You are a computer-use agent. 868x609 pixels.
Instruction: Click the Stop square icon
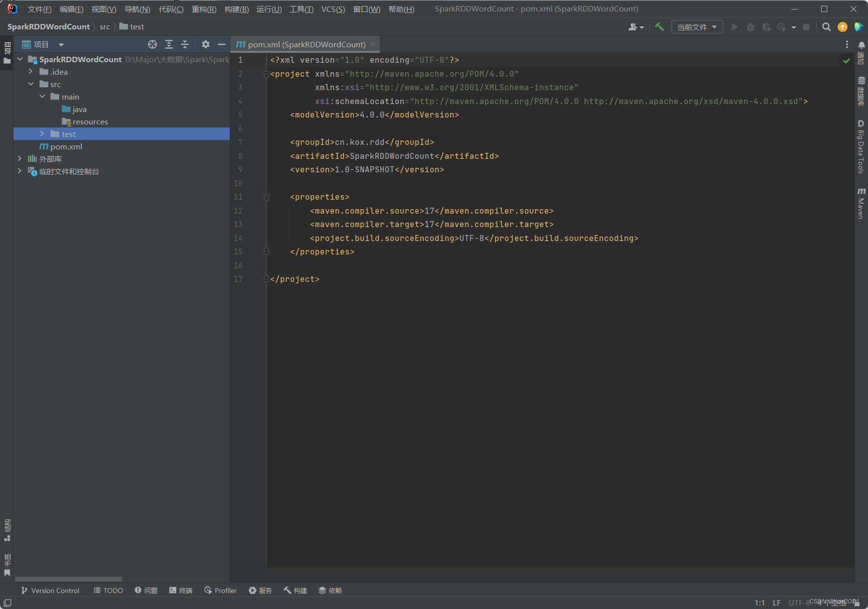806,27
